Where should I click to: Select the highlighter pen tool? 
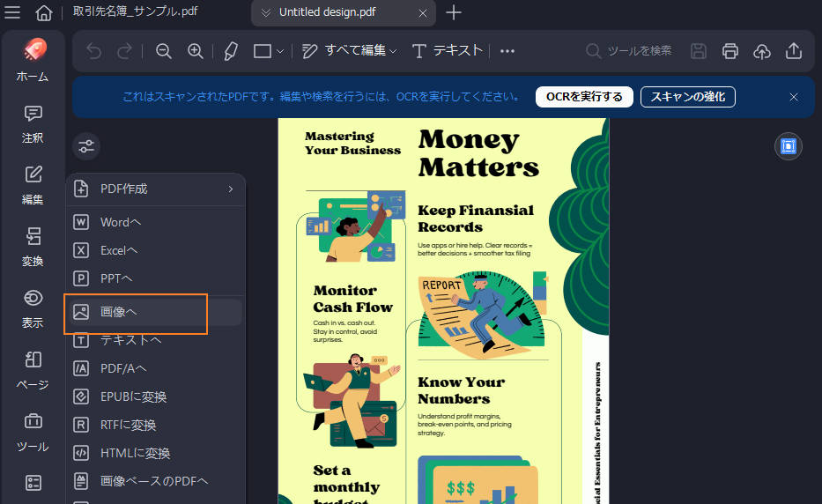[231, 51]
